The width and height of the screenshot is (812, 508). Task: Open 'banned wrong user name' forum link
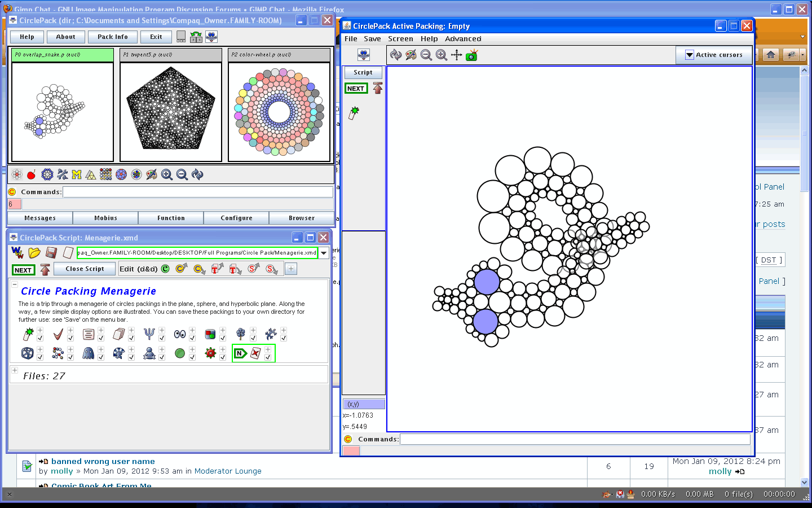[103, 461]
